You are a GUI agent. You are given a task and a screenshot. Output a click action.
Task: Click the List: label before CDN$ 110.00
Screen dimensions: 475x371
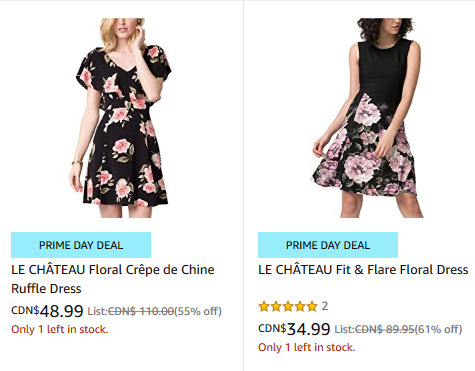[97, 311]
